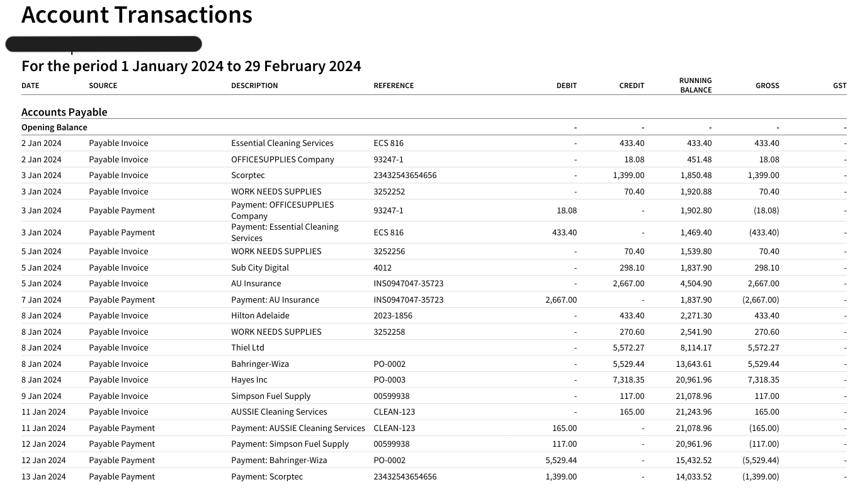Viewport: 867px width, 504px height.
Task: Click the DEBIT column header
Action: point(566,86)
